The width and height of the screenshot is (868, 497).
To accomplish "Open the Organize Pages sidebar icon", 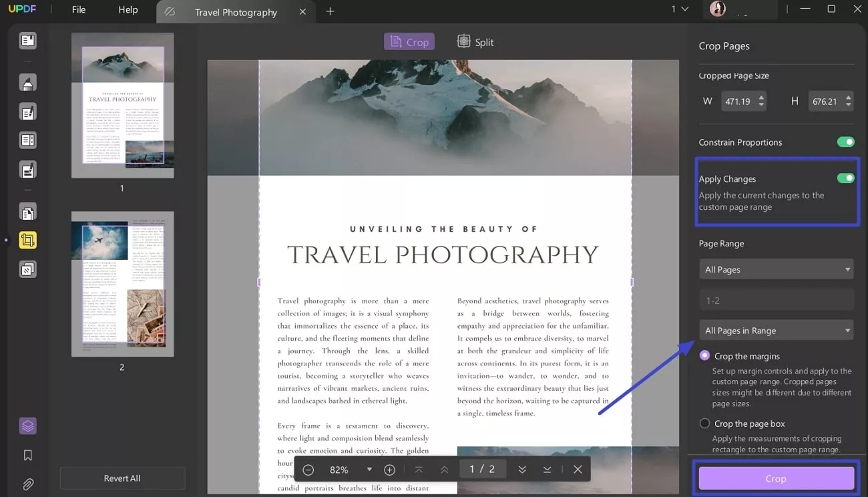I will click(27, 140).
